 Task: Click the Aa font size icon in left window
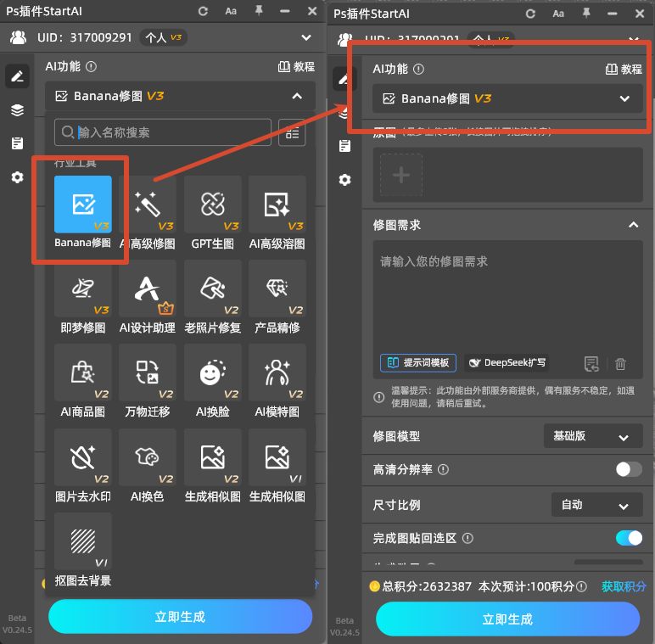click(x=231, y=11)
